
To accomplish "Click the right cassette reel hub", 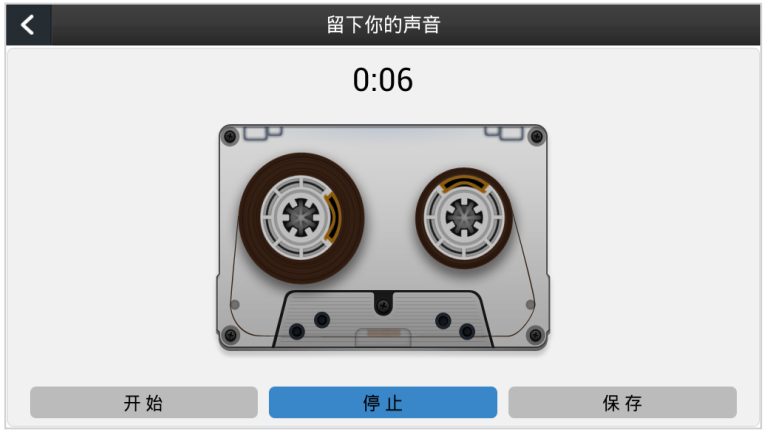I will tap(464, 218).
